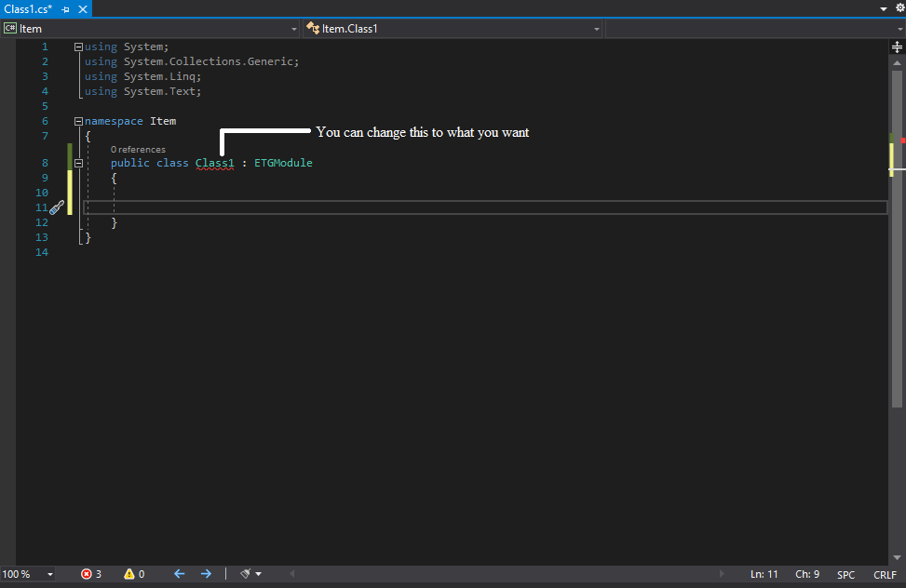
Task: Open the Item project dropdown
Action: 150,28
